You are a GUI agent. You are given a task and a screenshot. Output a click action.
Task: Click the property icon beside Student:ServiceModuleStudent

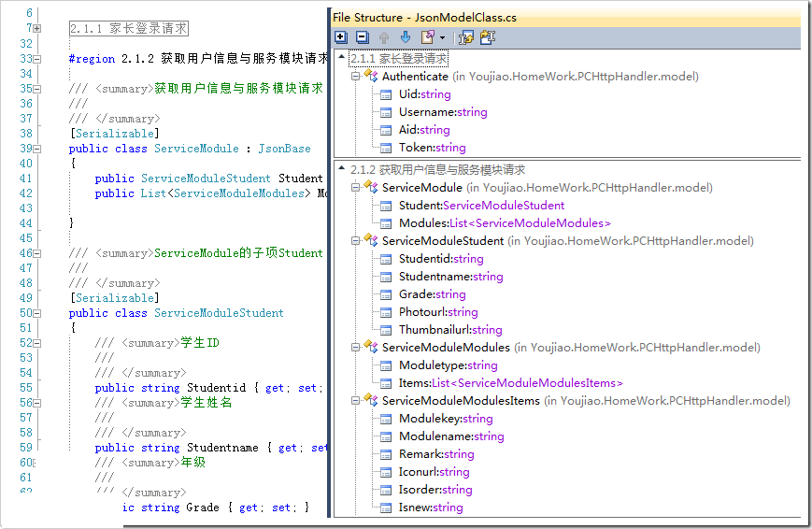386,206
